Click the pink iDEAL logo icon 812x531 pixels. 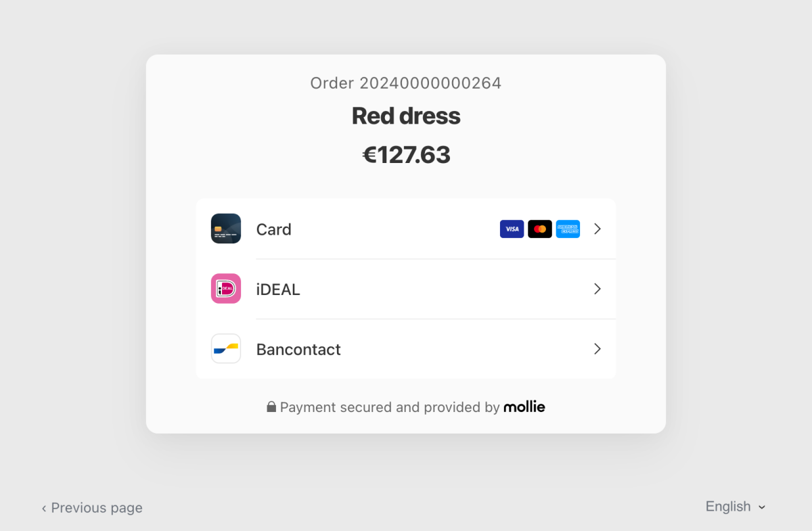226,289
